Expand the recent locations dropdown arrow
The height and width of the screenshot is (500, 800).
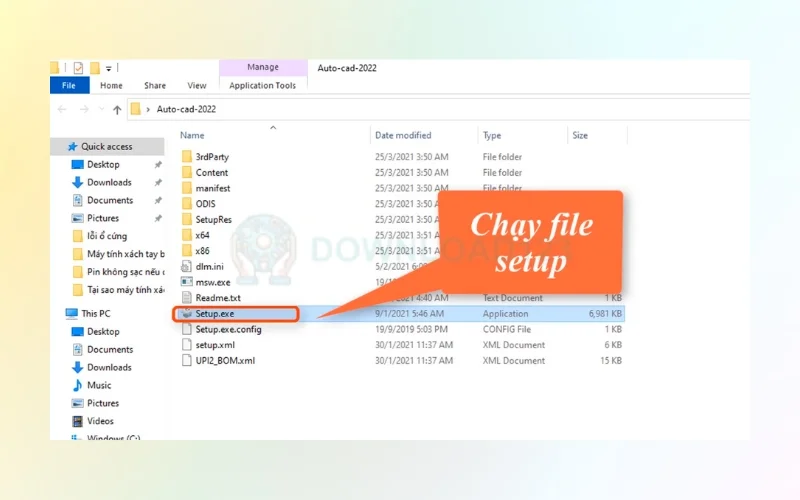[100, 109]
